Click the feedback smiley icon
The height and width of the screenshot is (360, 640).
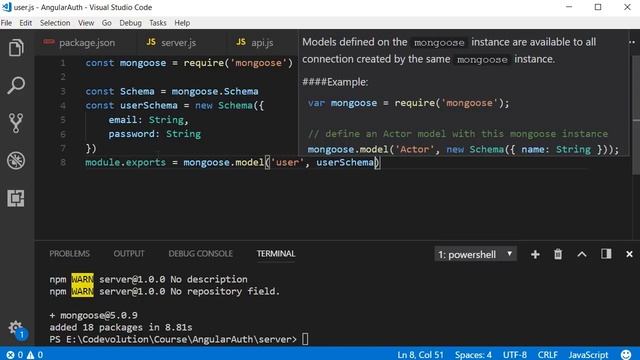626,354
